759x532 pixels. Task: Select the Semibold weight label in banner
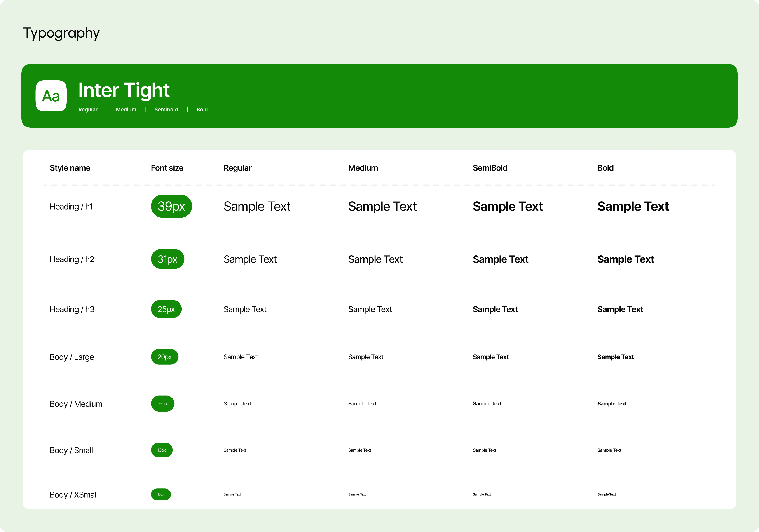point(166,109)
